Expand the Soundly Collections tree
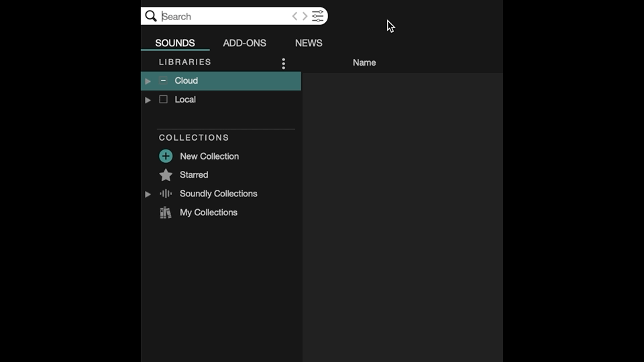Image resolution: width=644 pixels, height=362 pixels. tap(148, 194)
